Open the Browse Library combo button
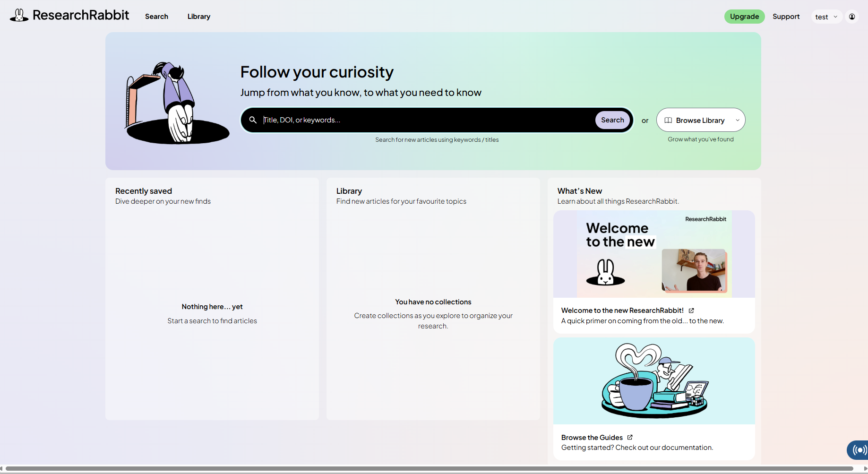 click(699, 121)
